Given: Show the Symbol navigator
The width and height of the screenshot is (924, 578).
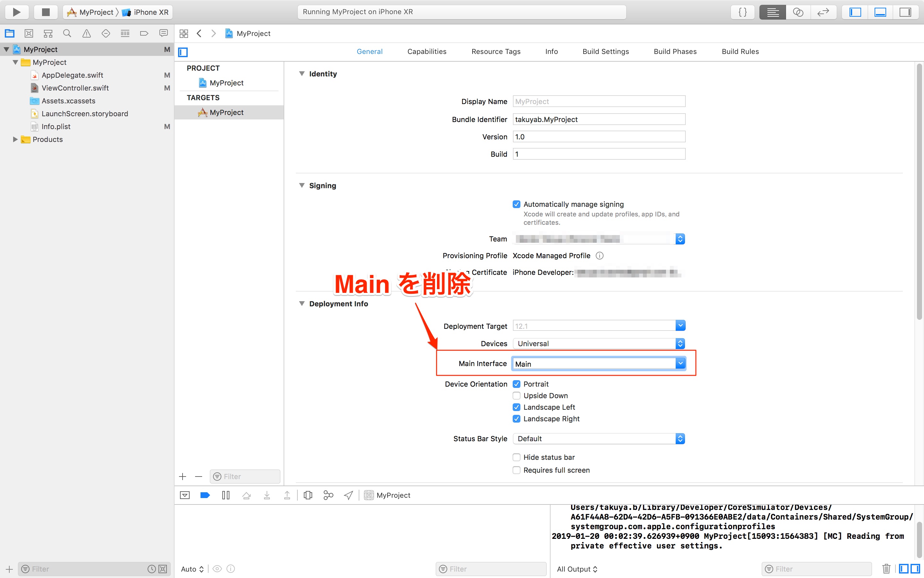Looking at the screenshot, I should (x=48, y=34).
